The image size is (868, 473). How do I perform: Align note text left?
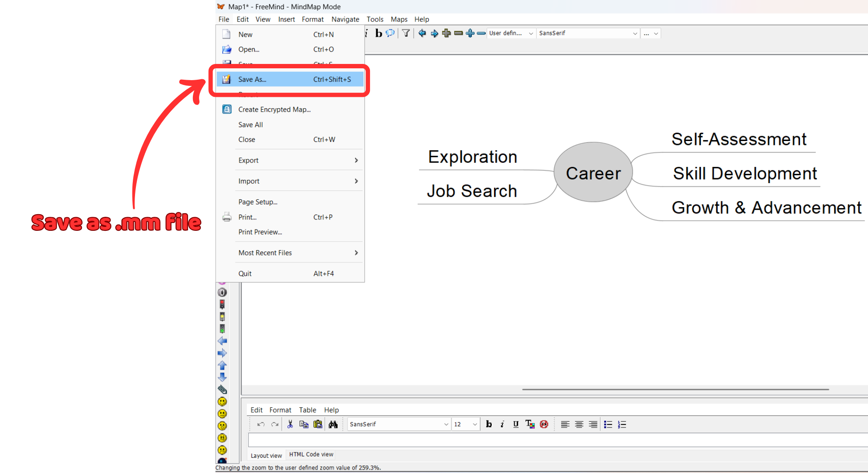coord(565,424)
